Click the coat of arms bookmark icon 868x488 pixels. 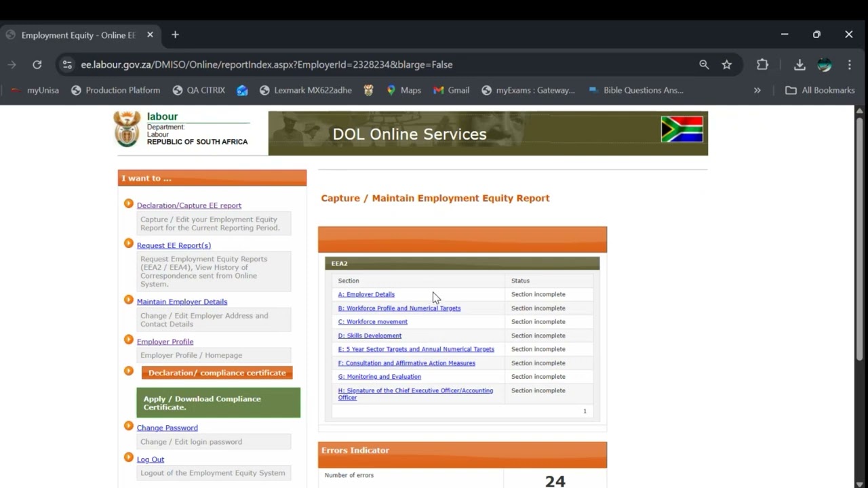click(369, 90)
